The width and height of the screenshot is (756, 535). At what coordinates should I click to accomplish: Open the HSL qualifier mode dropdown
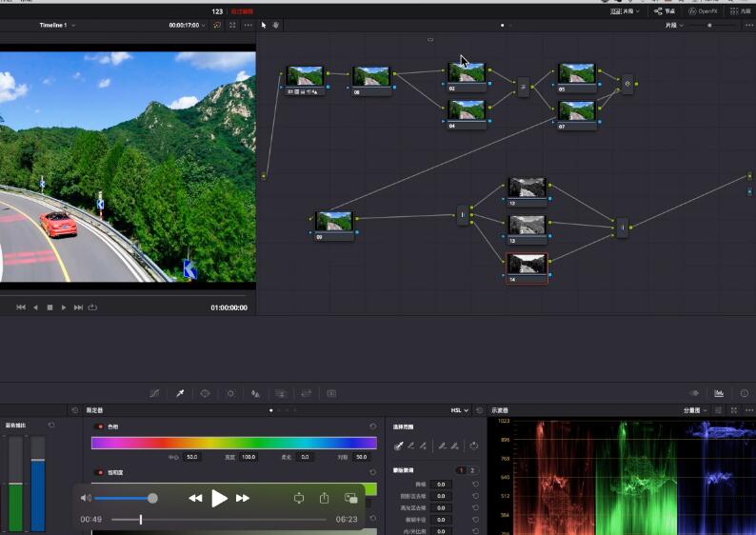tap(459, 410)
